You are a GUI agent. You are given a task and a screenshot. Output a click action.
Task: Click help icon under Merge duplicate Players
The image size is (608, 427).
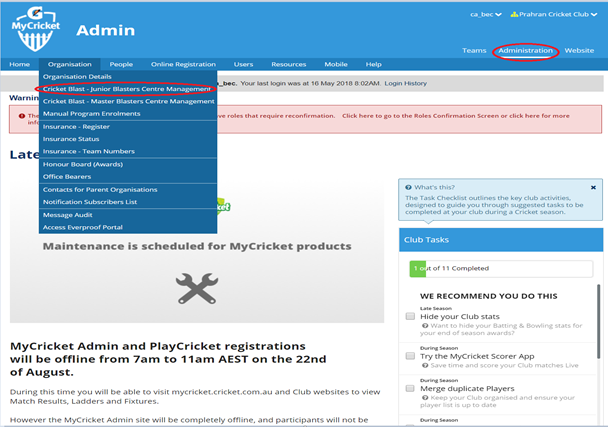(425, 398)
